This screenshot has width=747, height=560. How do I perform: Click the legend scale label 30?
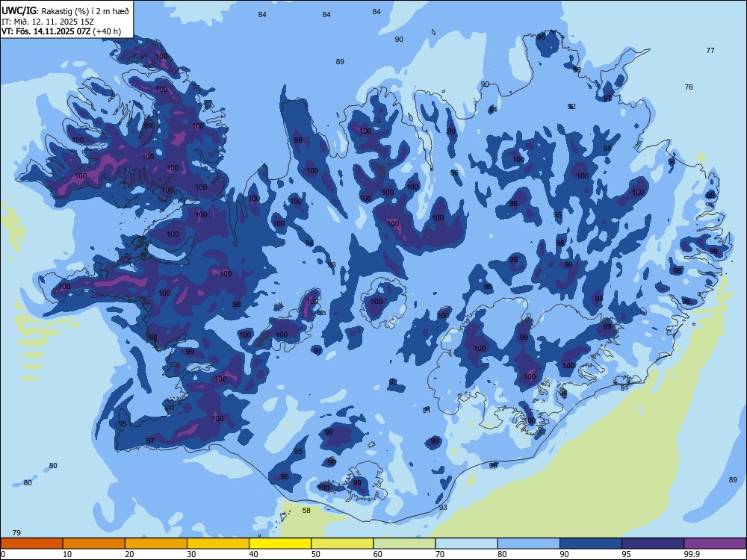click(191, 554)
